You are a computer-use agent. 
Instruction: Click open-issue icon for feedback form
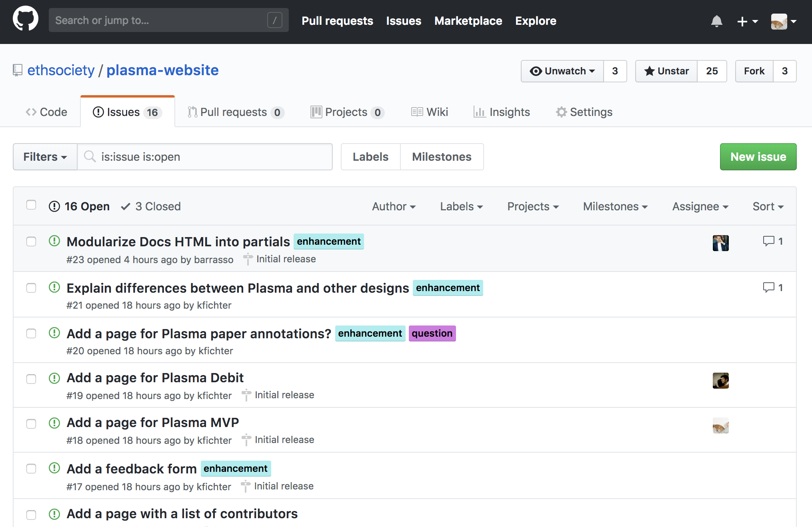(54, 468)
